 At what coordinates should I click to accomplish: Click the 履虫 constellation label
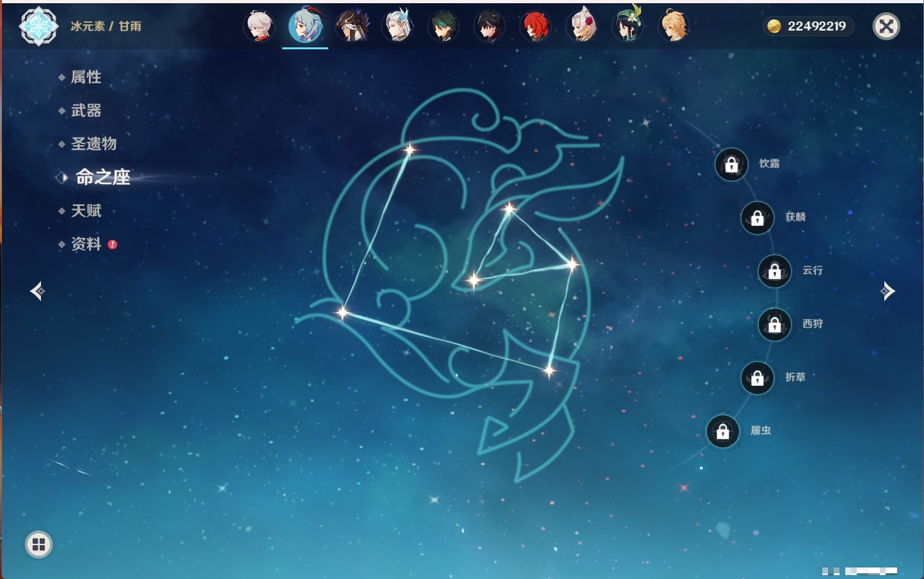click(x=761, y=431)
